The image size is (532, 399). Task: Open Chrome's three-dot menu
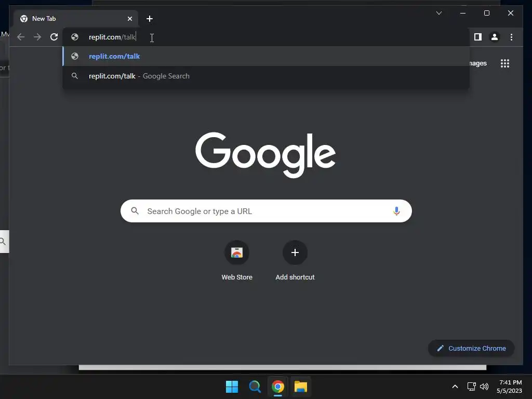coord(511,37)
